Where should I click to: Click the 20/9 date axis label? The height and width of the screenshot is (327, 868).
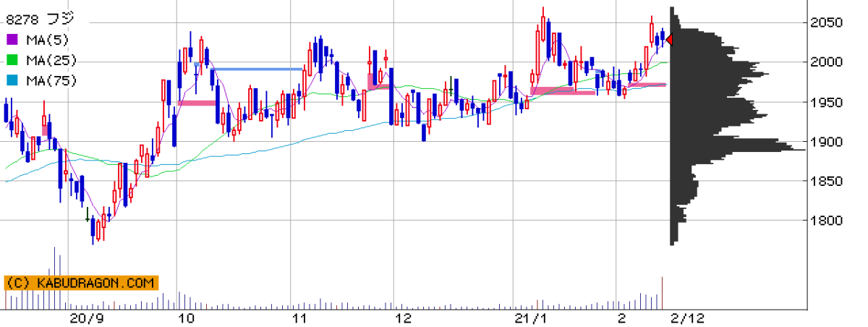point(87,318)
